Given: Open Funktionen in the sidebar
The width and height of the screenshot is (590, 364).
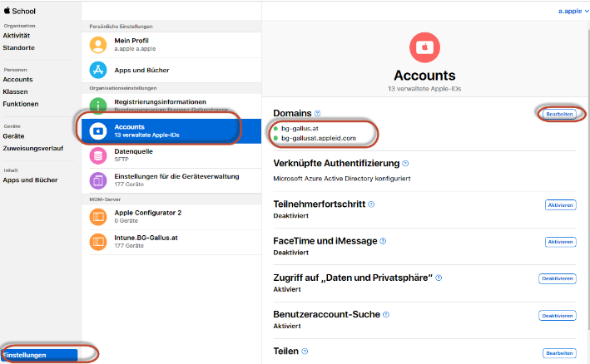Looking at the screenshot, I should (20, 104).
